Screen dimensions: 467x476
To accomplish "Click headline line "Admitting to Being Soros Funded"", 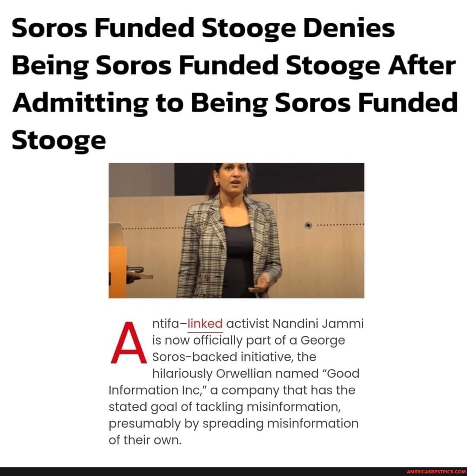I will (x=235, y=103).
